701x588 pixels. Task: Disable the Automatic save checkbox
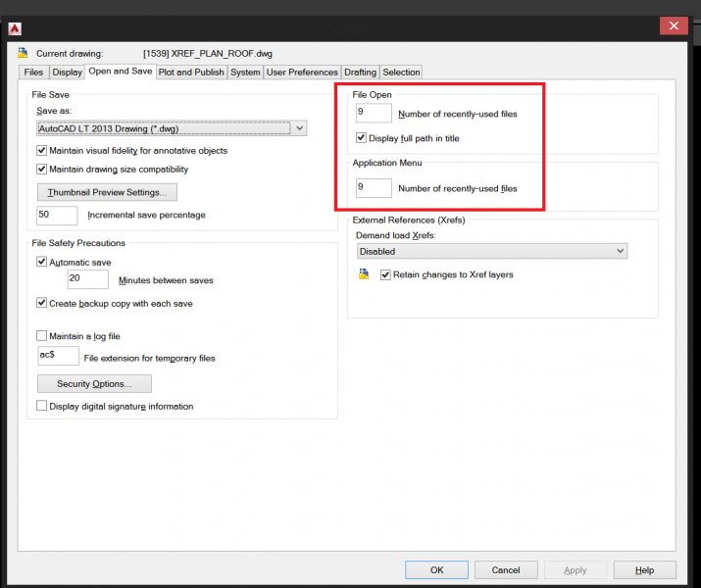[41, 262]
